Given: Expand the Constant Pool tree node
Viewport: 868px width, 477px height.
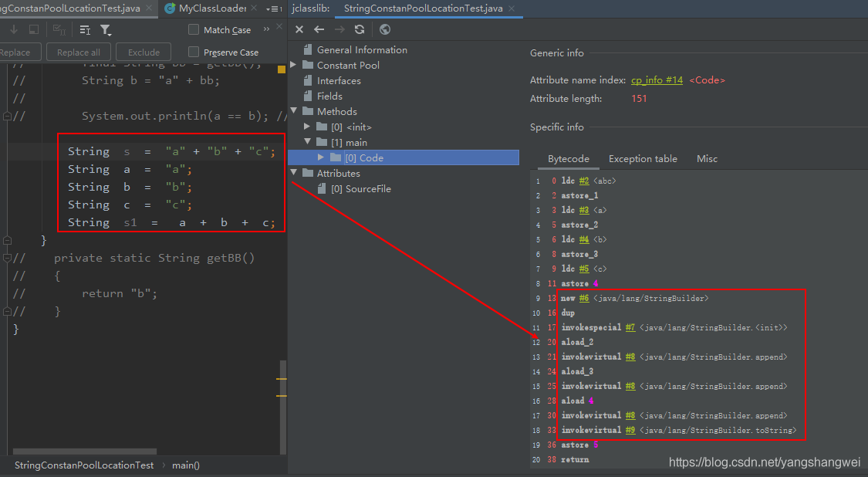Looking at the screenshot, I should click(294, 65).
